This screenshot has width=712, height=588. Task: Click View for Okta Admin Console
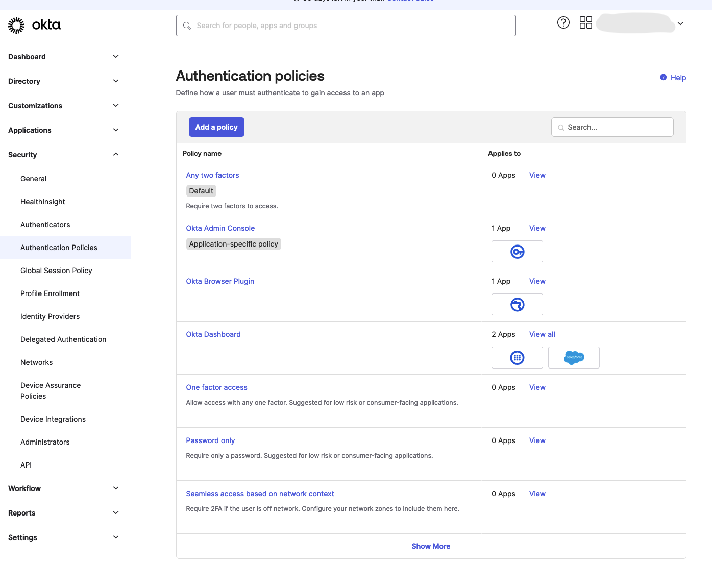(537, 228)
